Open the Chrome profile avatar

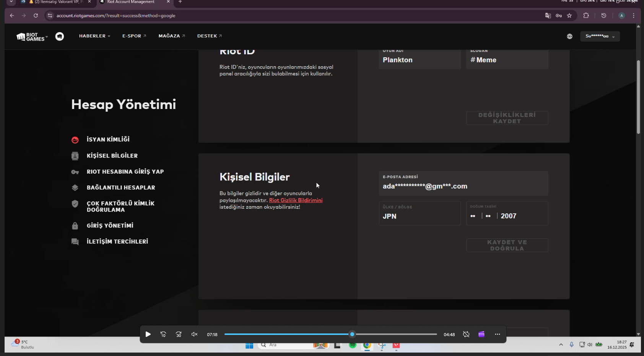(622, 16)
